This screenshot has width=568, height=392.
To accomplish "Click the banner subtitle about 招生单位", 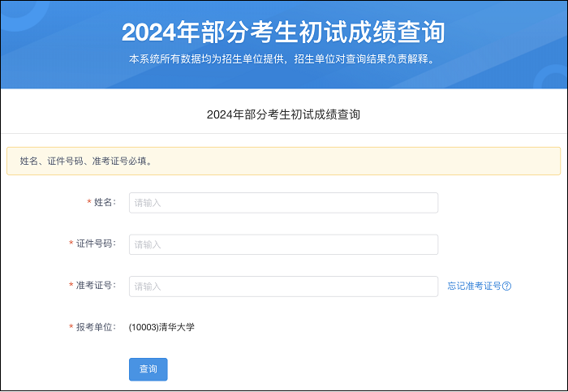I will pyautogui.click(x=283, y=59).
